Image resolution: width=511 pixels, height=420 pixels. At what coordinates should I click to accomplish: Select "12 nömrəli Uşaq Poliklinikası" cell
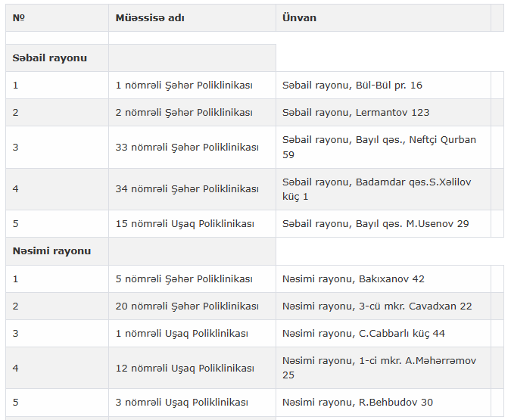click(x=185, y=369)
